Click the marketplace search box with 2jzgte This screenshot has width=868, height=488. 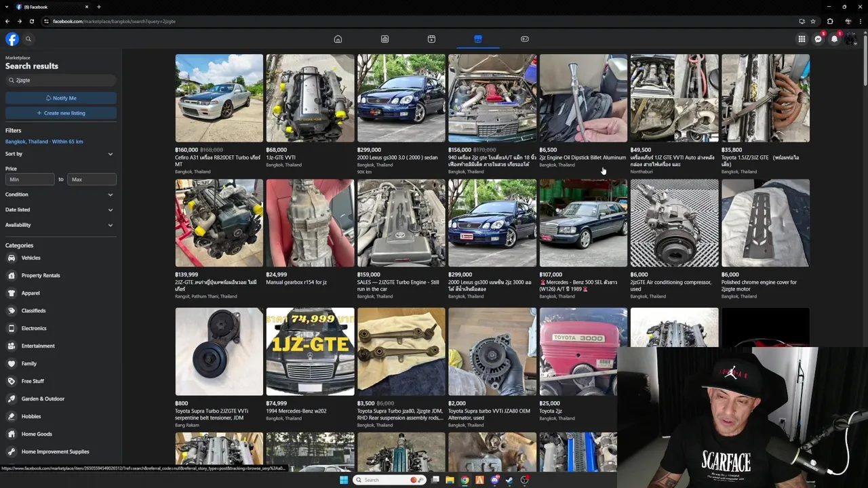(x=61, y=80)
